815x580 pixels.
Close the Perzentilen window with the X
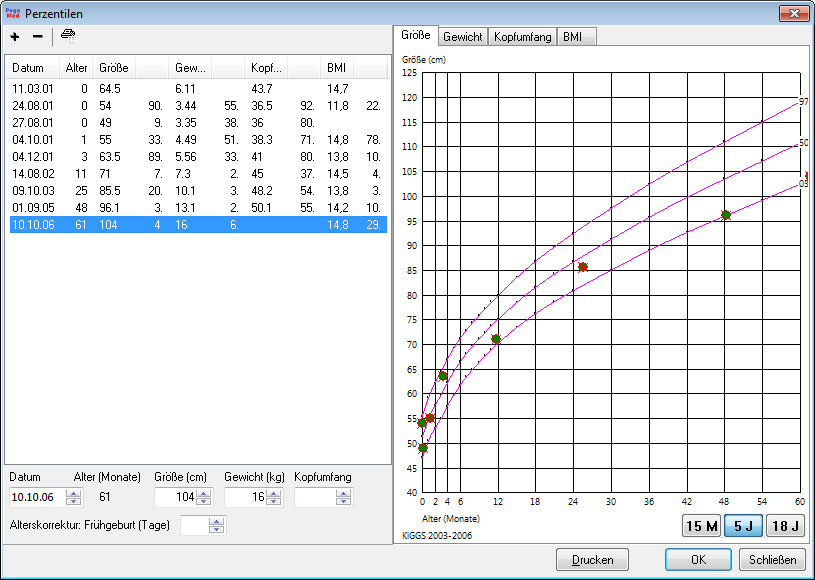pos(794,13)
